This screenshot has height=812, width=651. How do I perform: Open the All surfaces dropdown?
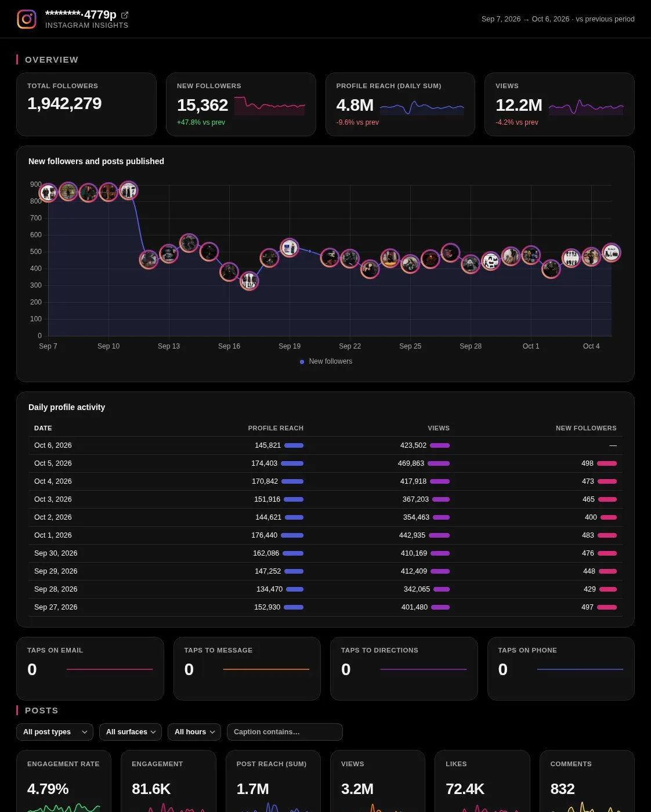point(131,732)
